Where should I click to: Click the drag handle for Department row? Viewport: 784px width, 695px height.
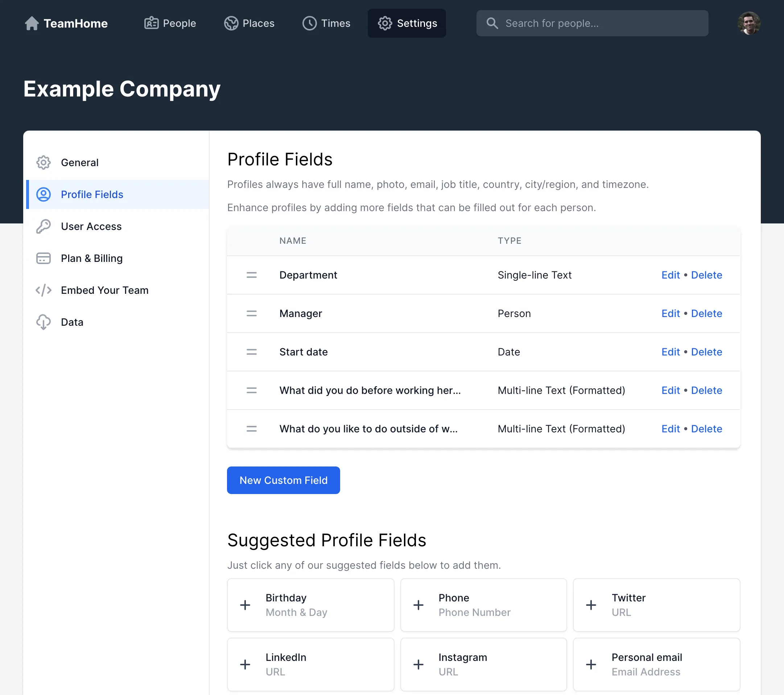(x=252, y=275)
